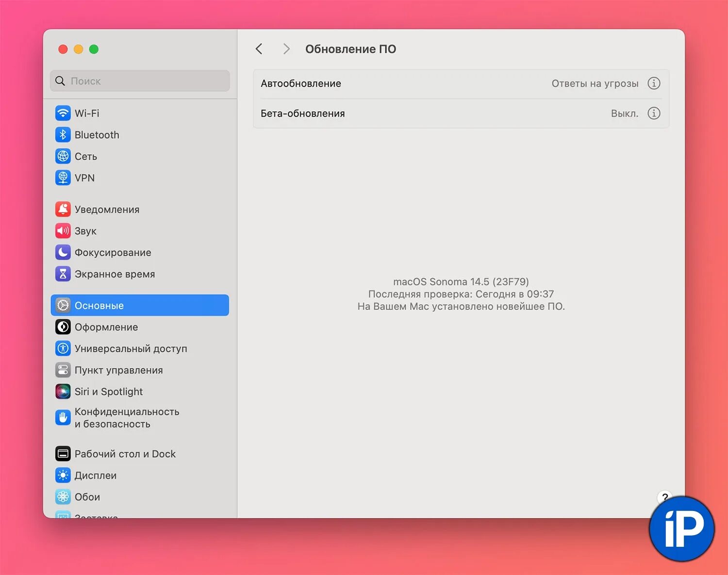Select the Siri и Spotlight icon
This screenshot has height=575, width=728.
pos(63,392)
